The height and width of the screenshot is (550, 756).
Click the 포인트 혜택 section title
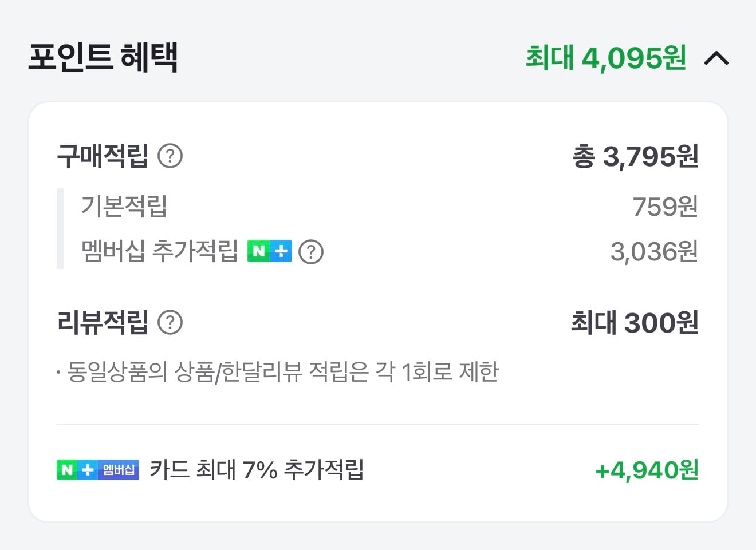pos(102,58)
